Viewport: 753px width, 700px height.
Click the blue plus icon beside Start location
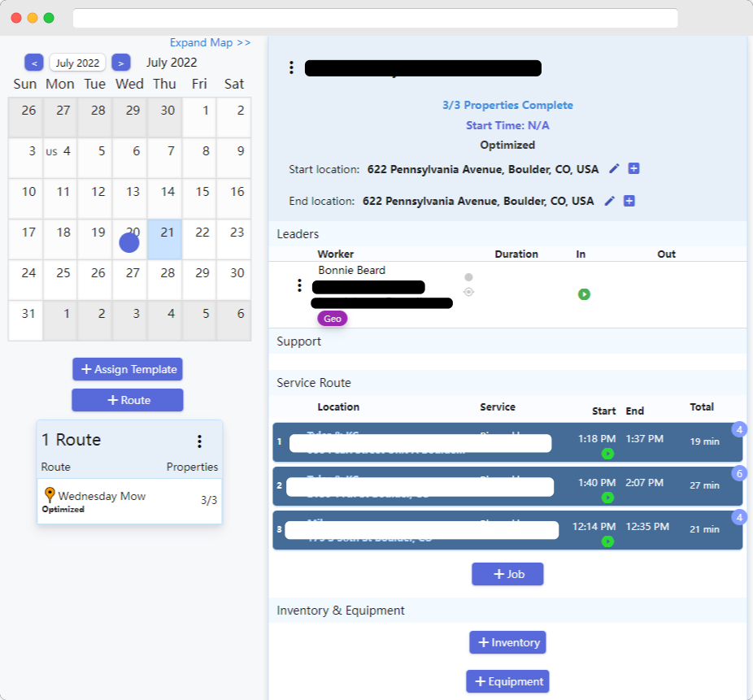point(633,167)
